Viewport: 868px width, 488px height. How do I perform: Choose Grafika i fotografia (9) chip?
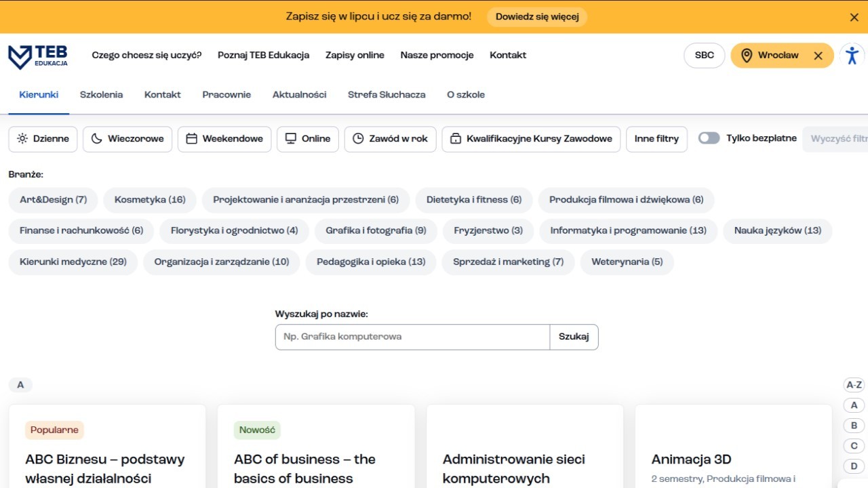click(376, 231)
